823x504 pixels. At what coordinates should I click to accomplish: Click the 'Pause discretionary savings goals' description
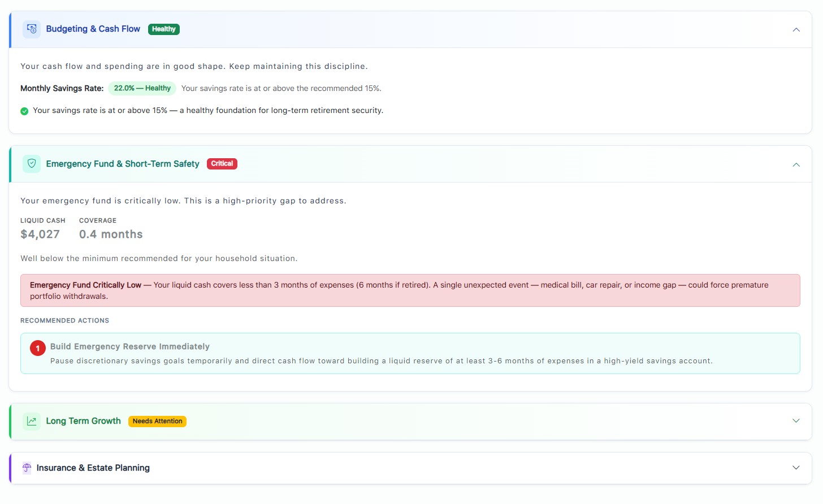(x=382, y=361)
